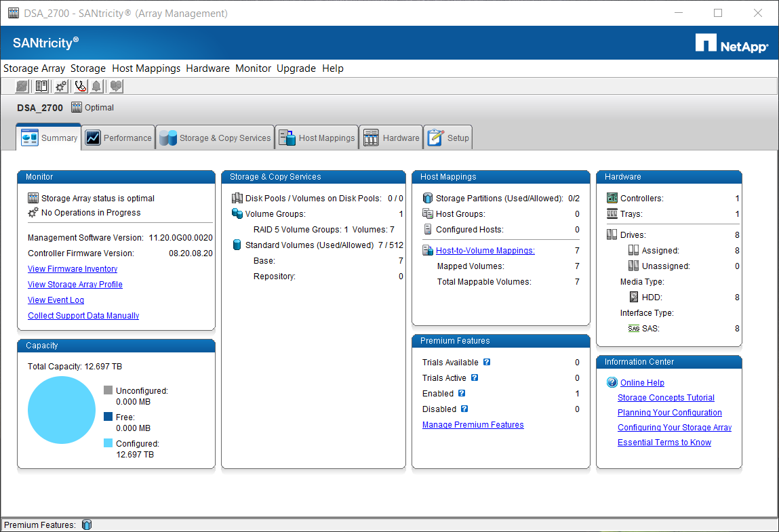
Task: Go to the Setup tab
Action: pyautogui.click(x=448, y=138)
